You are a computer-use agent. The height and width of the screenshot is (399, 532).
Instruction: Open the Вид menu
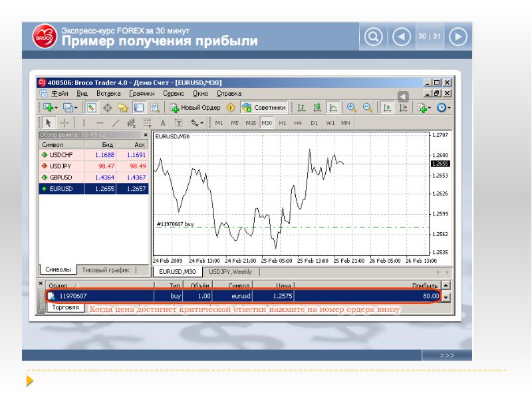click(x=82, y=93)
